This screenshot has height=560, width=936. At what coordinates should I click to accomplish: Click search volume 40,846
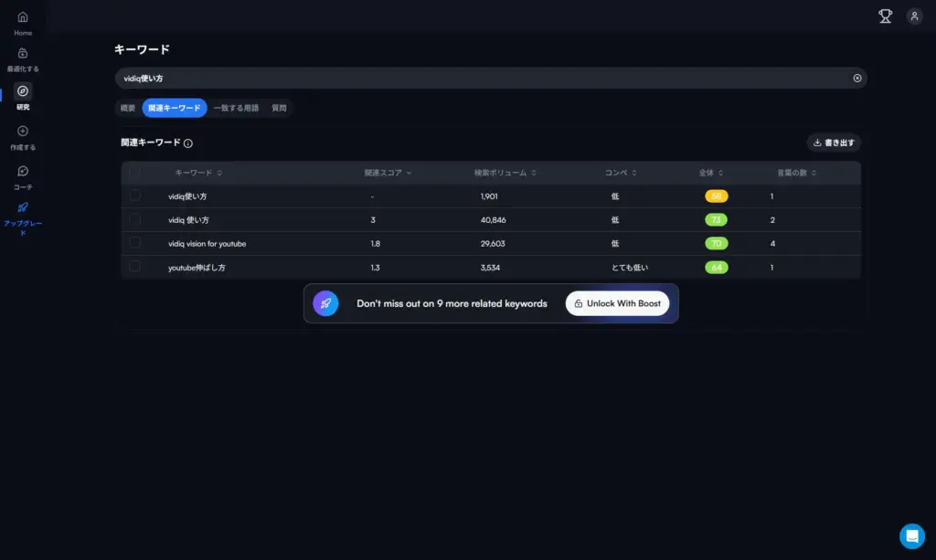493,220
